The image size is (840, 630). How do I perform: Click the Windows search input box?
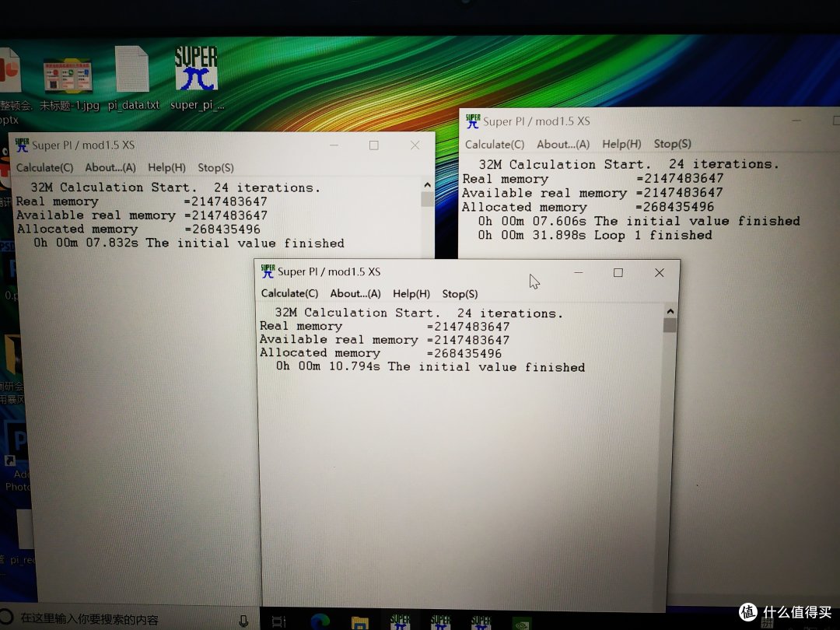tap(128, 619)
